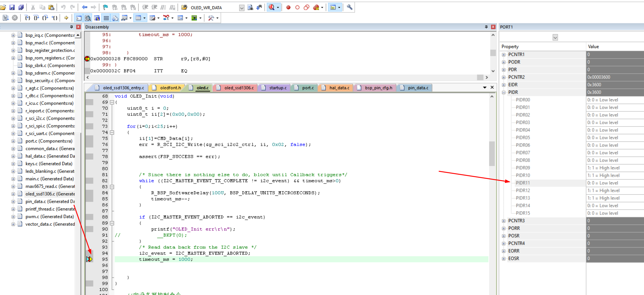Select the PIDR11 property row
Image resolution: width=644 pixels, height=295 pixels.
click(x=573, y=183)
